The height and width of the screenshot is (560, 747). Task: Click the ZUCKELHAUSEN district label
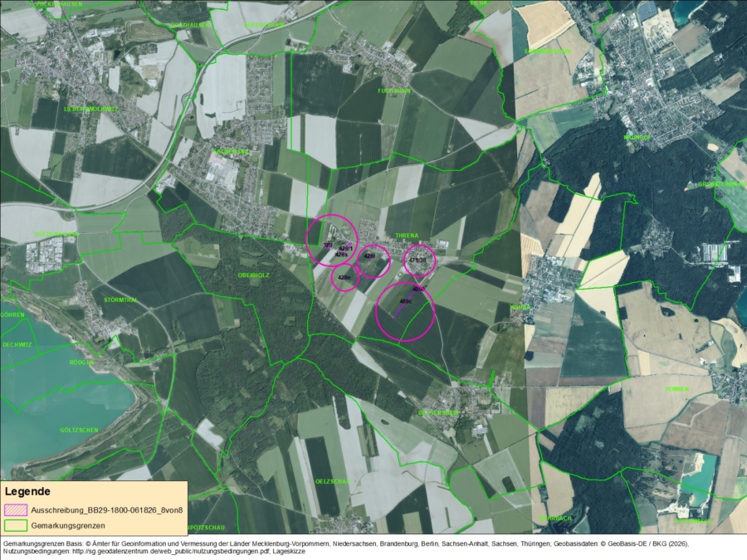(59, 4)
